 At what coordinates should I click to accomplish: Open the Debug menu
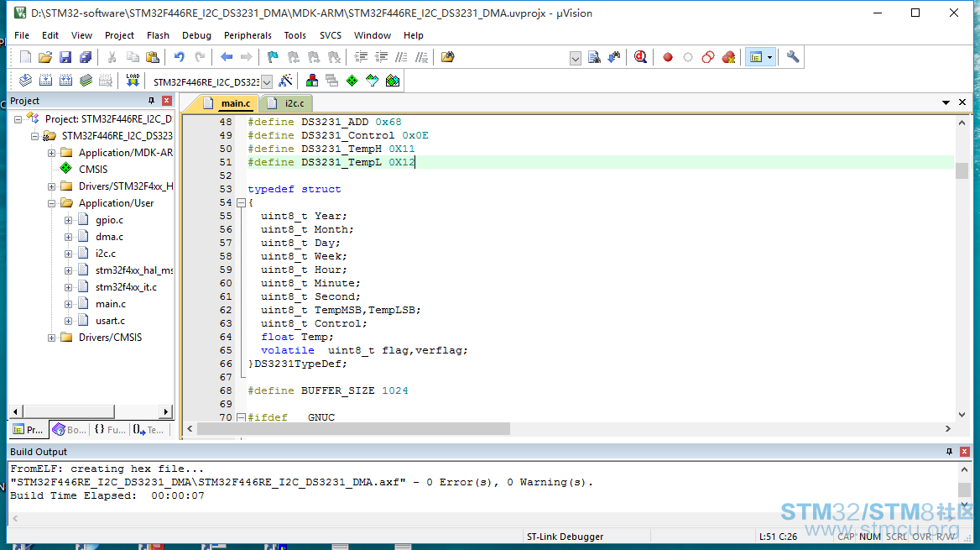click(x=197, y=35)
